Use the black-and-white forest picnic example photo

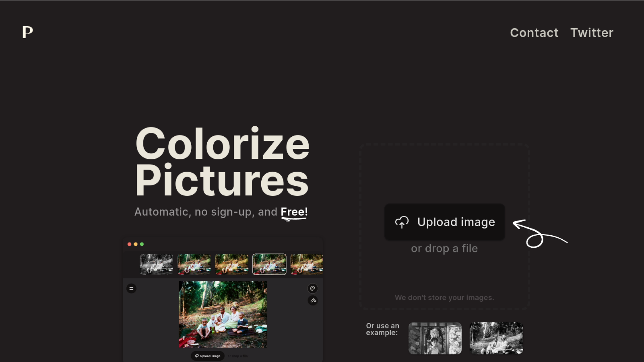click(496, 338)
